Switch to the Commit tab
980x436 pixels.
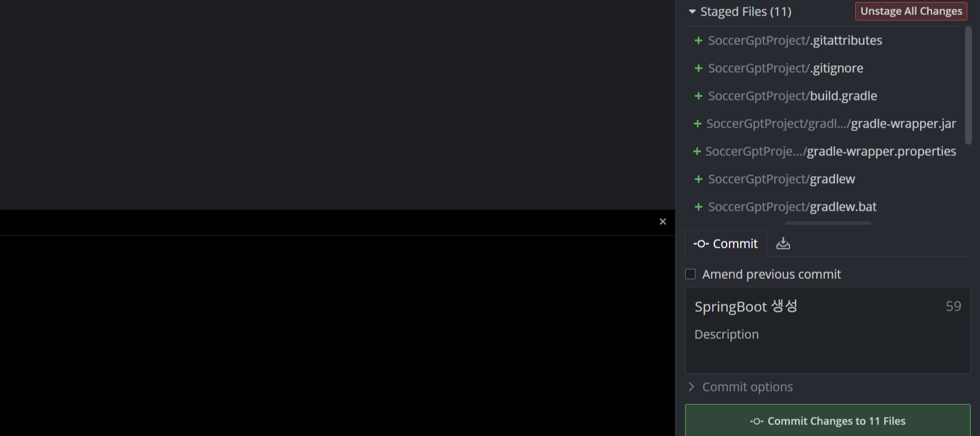click(x=725, y=244)
